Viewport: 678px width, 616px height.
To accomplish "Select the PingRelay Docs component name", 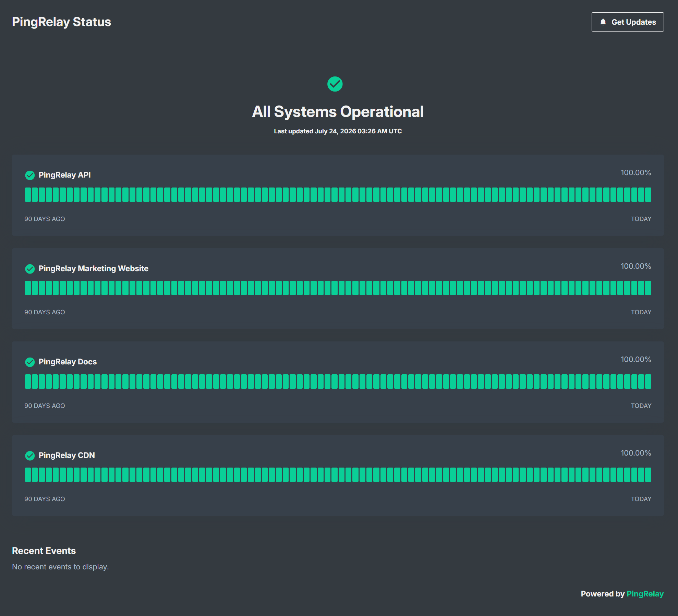I will pos(68,362).
